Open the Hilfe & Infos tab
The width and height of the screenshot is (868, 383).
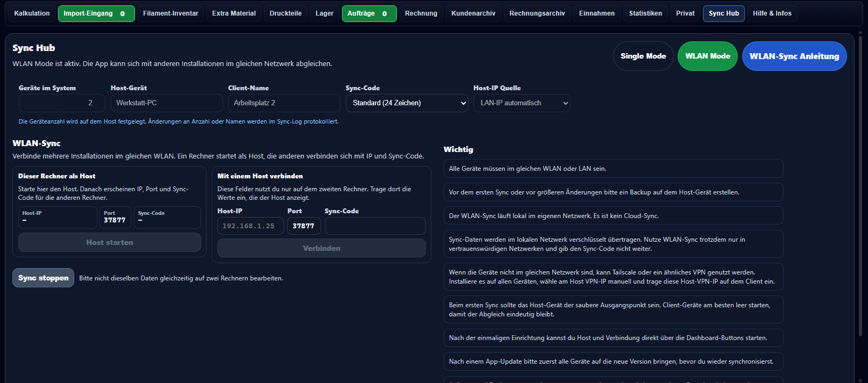[x=772, y=13]
